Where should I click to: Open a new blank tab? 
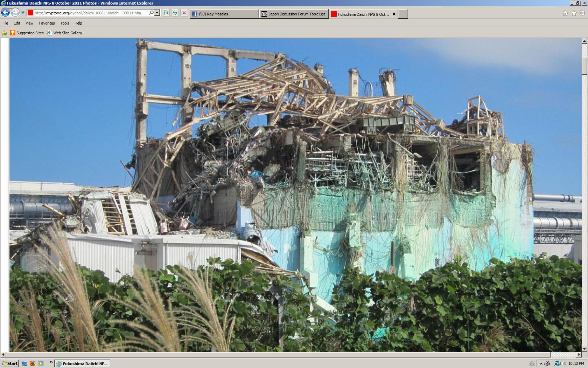[x=403, y=14]
